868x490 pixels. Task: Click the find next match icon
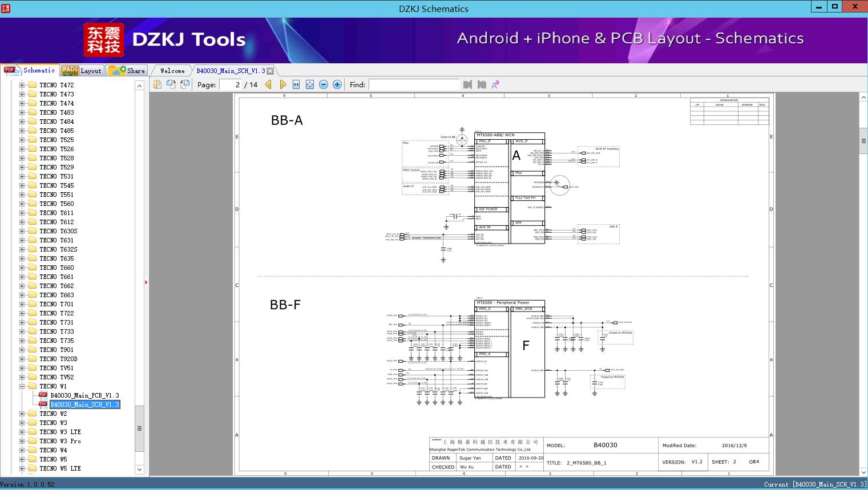pyautogui.click(x=482, y=84)
